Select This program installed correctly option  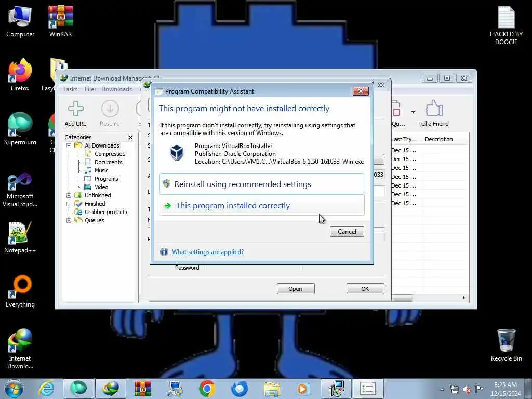[x=262, y=205]
